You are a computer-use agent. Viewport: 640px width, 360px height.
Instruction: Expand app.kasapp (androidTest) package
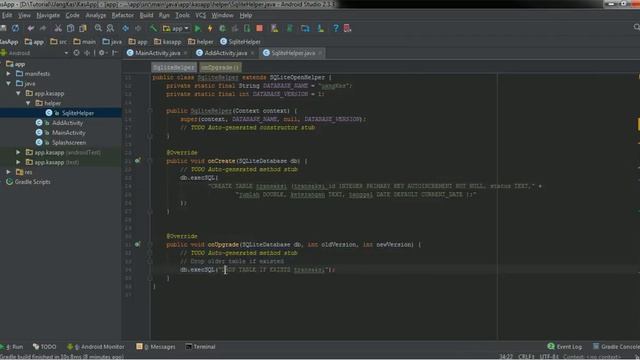18,152
